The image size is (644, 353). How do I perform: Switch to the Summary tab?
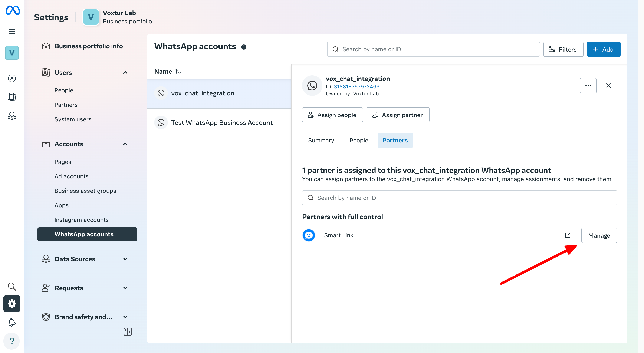point(321,140)
